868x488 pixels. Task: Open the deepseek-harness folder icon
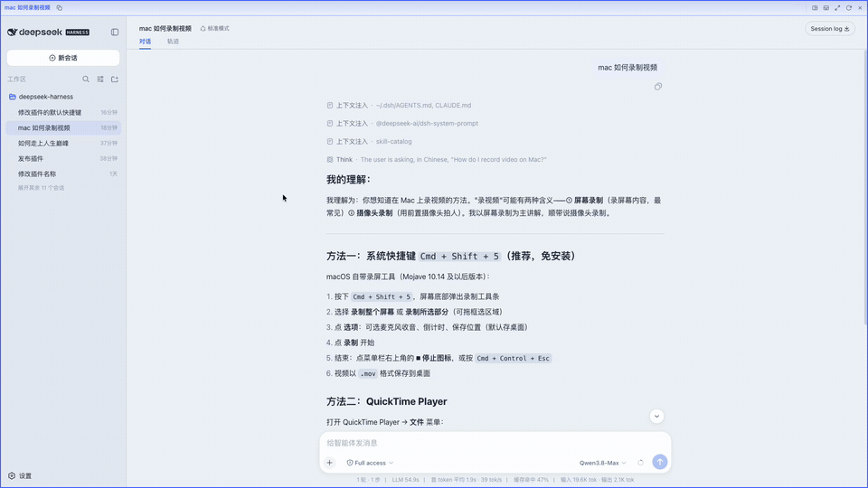[12, 97]
